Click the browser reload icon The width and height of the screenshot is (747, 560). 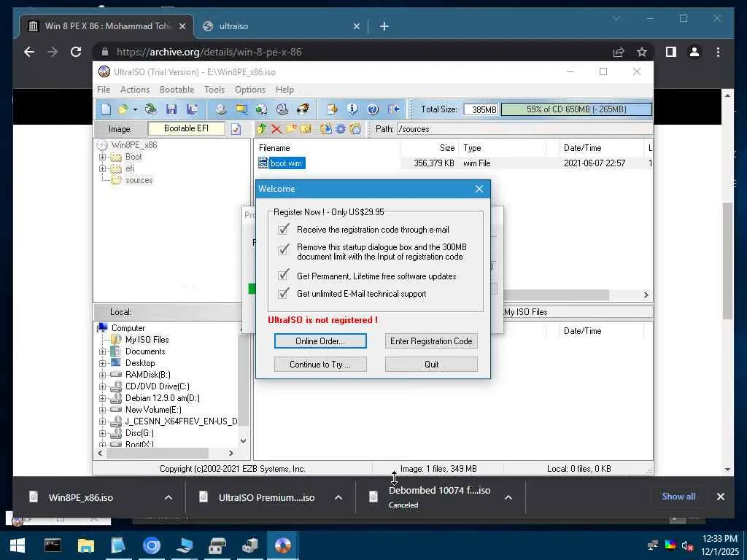[x=76, y=52]
